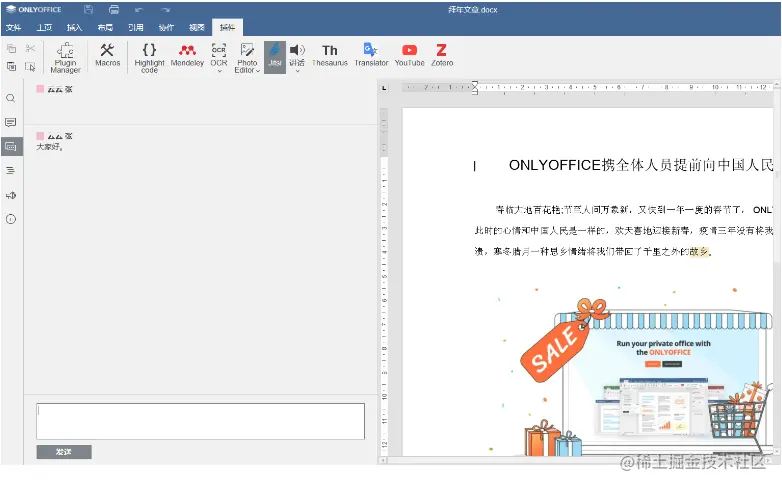Image resolution: width=782 pixels, height=487 pixels.
Task: Start the 讲话 speech plugin
Action: [297, 54]
